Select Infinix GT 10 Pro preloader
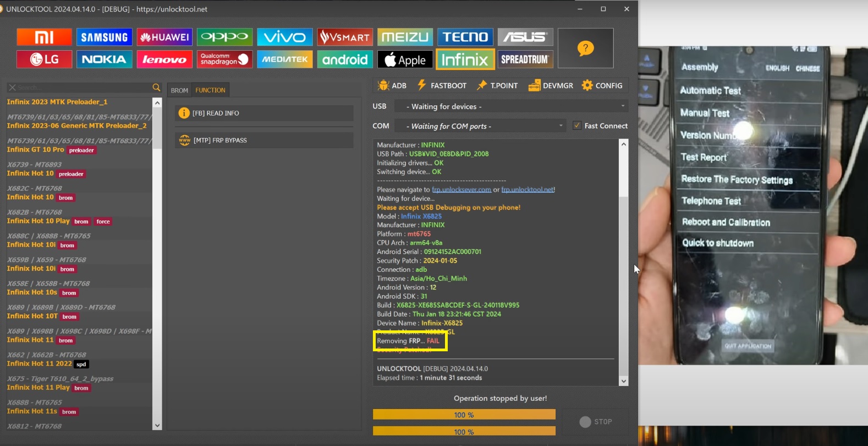Screen dimensions: 868x446 [x=52, y=150]
